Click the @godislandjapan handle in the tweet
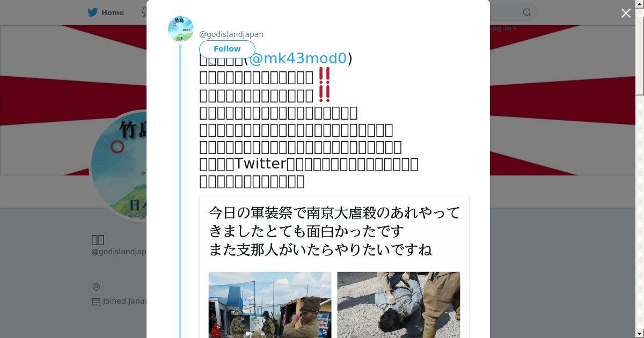 pos(231,34)
